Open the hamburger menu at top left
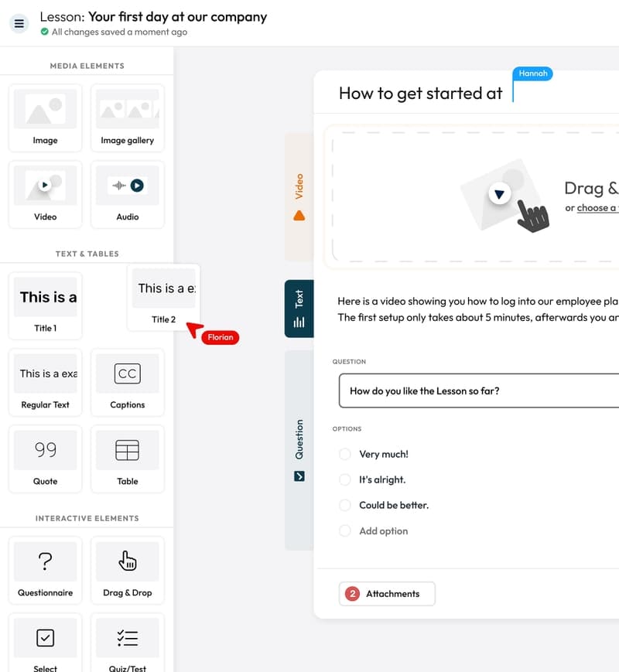 coord(19,23)
